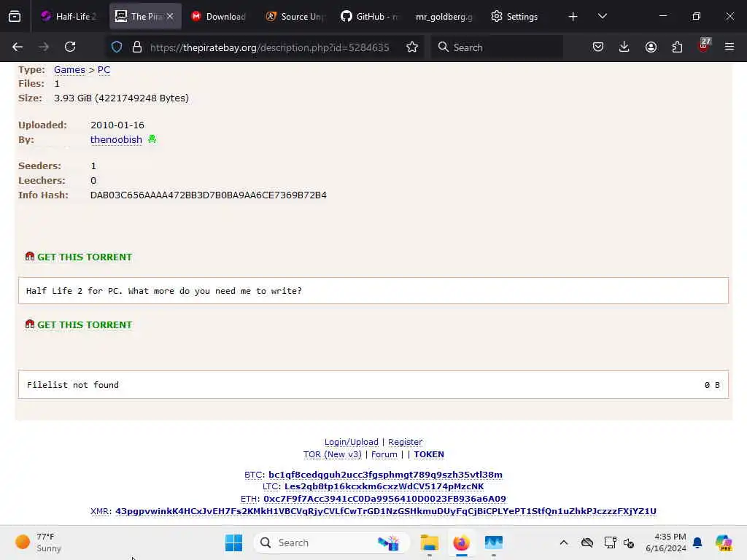Reload the current page
Viewport: 747px width, 560px height.
[70, 47]
